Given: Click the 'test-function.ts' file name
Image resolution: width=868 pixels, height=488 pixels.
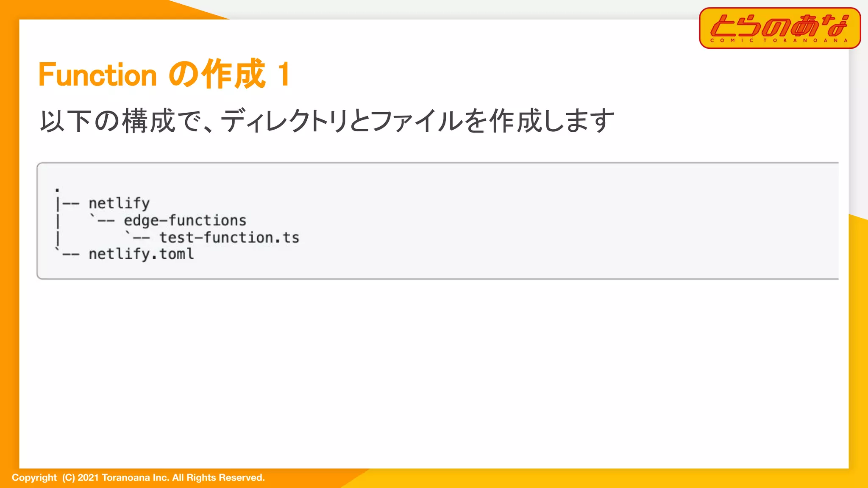Looking at the screenshot, I should (x=229, y=238).
